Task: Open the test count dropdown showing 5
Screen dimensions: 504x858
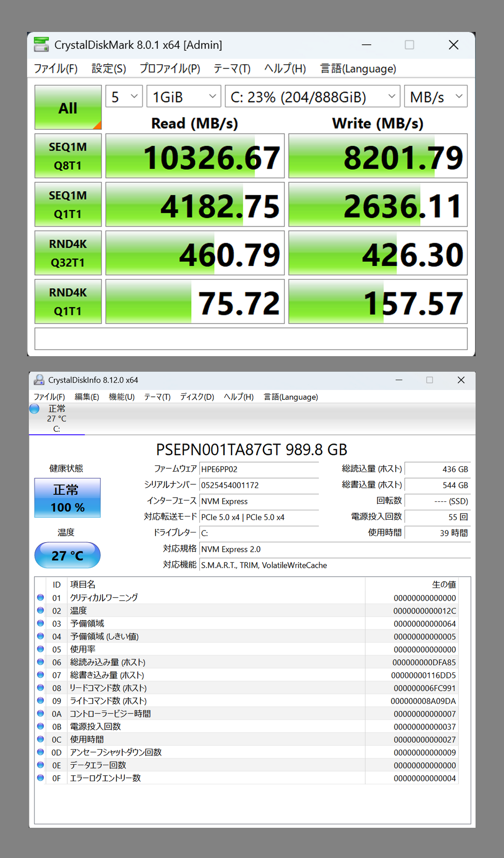Action: tap(124, 97)
